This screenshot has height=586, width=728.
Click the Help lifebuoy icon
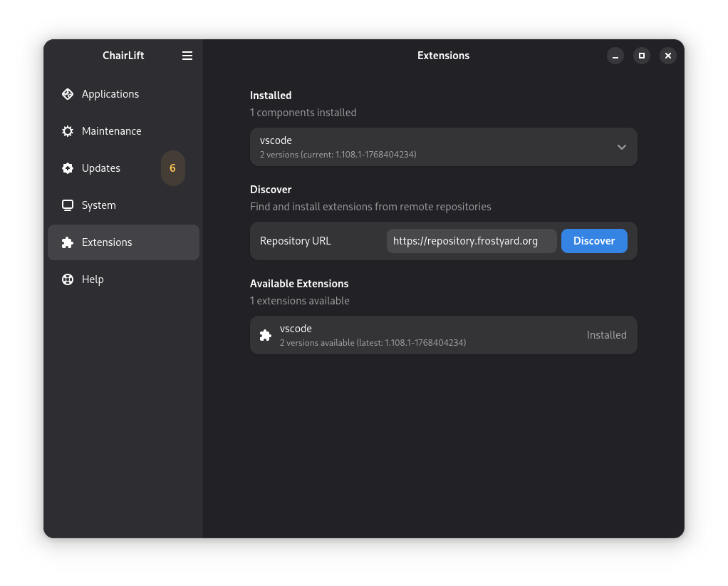[68, 279]
